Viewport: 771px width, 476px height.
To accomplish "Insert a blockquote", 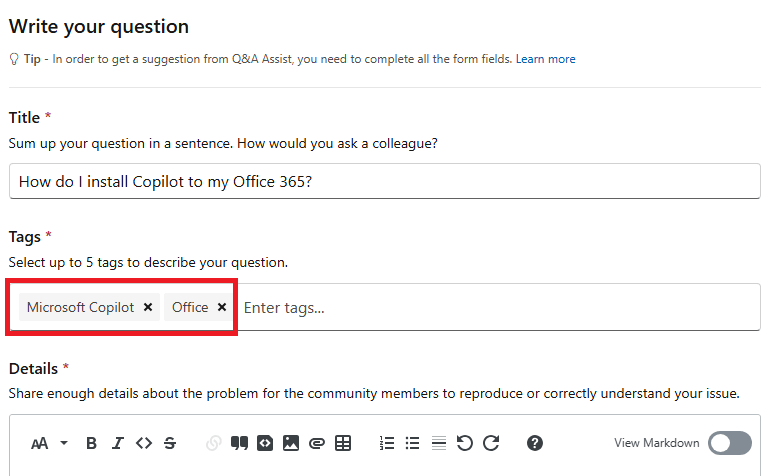I will pyautogui.click(x=239, y=443).
